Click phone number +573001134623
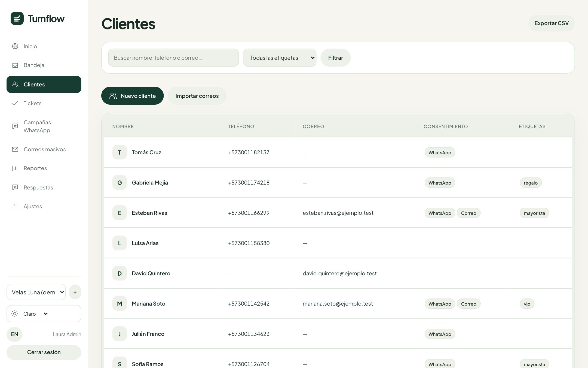This screenshot has height=368, width=588. 249,334
